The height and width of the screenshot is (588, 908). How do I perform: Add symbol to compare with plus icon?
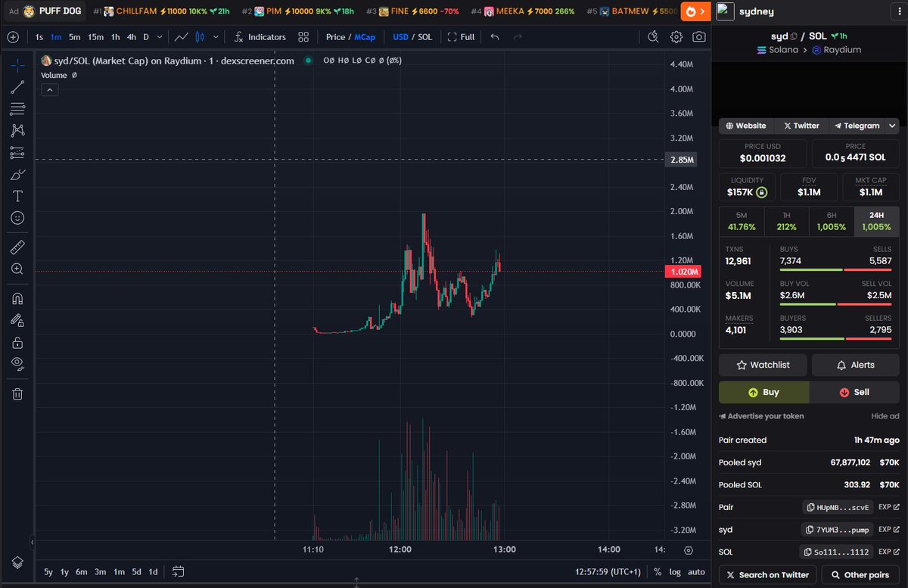(x=13, y=37)
